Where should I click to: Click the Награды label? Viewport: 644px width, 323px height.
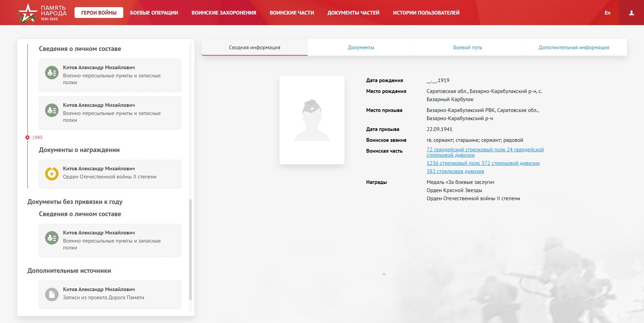coord(376,182)
